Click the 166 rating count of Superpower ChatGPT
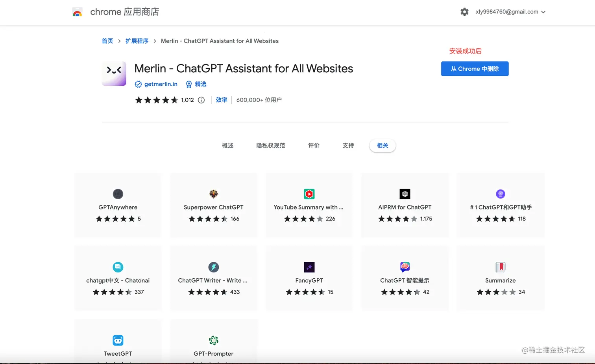This screenshot has width=595, height=364. [x=235, y=219]
